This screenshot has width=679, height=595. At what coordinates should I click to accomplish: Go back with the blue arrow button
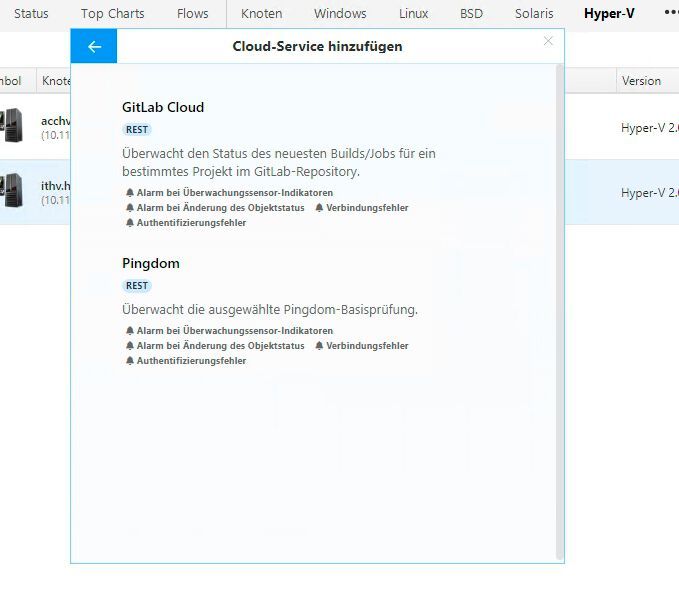pos(94,46)
